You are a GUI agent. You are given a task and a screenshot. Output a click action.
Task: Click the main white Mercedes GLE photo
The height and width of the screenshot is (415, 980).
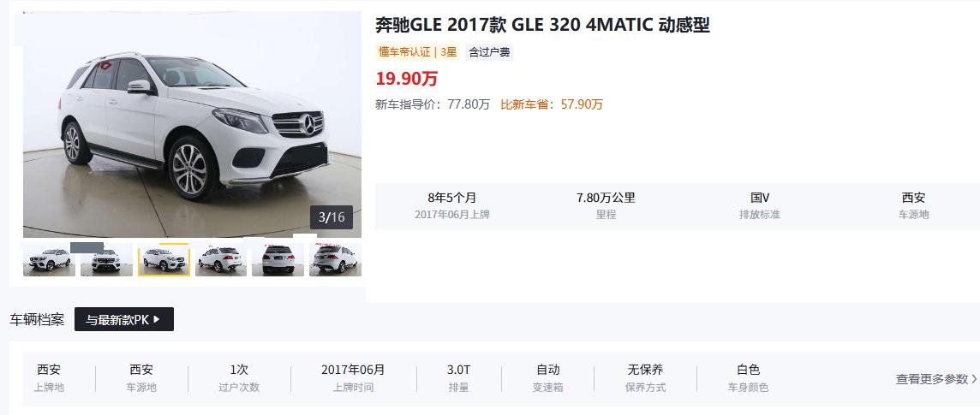tap(192, 124)
